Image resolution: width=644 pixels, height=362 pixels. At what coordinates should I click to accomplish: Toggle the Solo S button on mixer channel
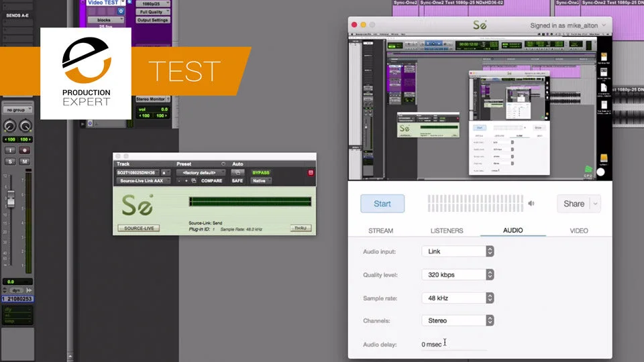pyautogui.click(x=10, y=162)
